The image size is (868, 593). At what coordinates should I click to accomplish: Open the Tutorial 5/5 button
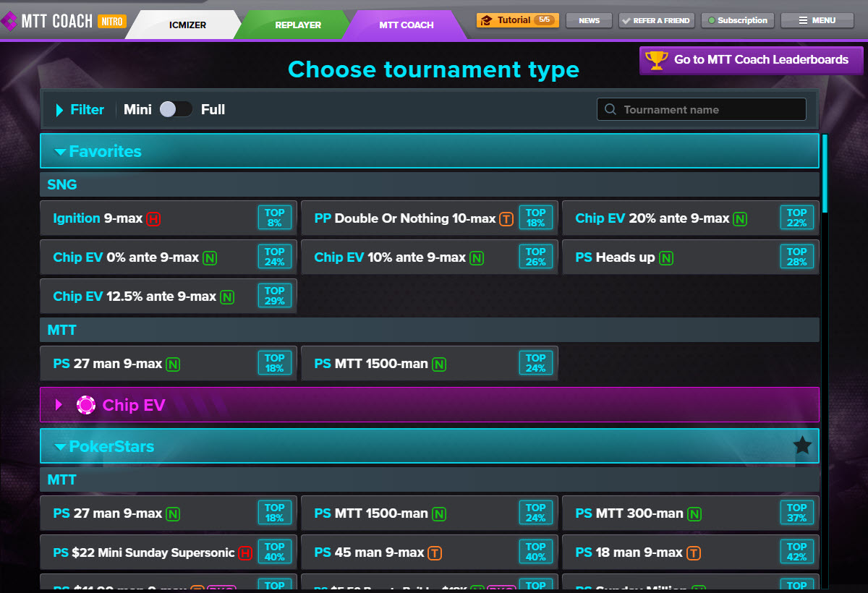[517, 20]
